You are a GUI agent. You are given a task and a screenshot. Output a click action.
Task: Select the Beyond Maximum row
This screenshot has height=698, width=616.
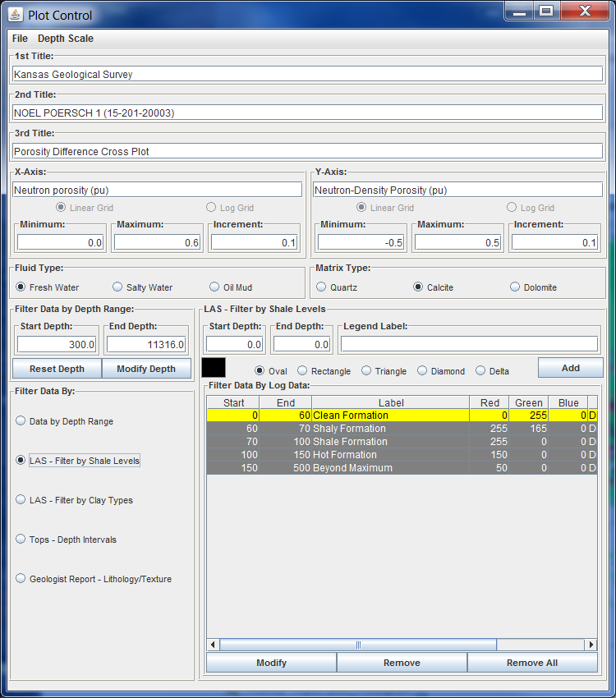pyautogui.click(x=402, y=468)
